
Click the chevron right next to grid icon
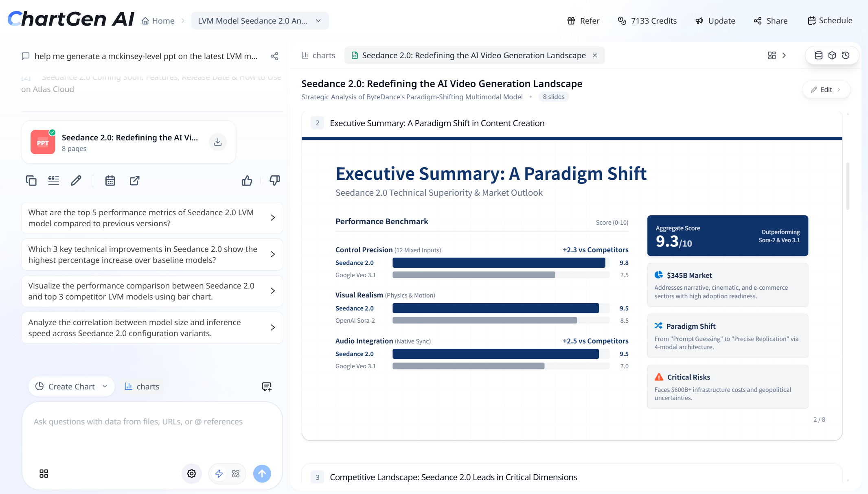tap(784, 55)
